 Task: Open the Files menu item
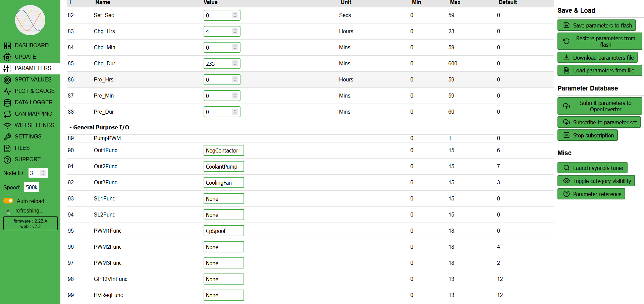coord(22,148)
